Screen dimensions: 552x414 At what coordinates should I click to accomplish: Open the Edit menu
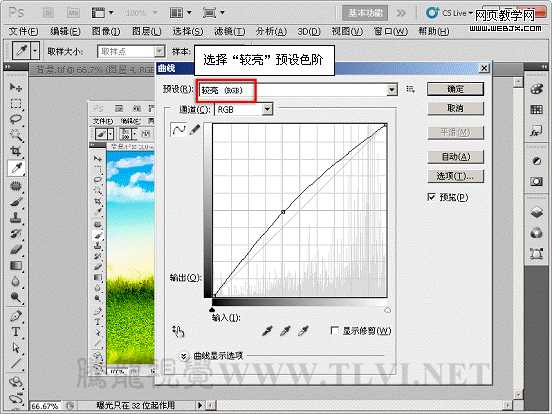pos(65,31)
